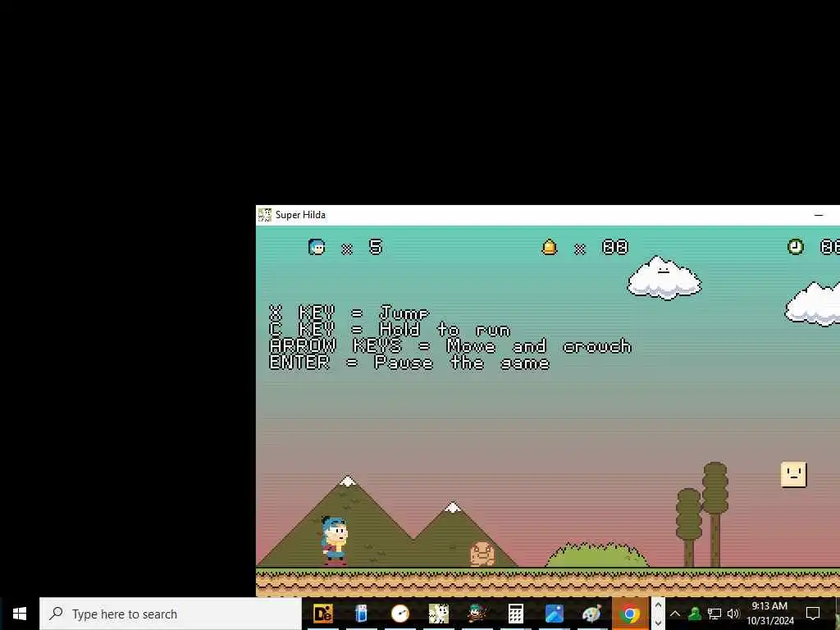
Task: Click the 'ENTER = Pause the game' text
Action: pos(409,363)
